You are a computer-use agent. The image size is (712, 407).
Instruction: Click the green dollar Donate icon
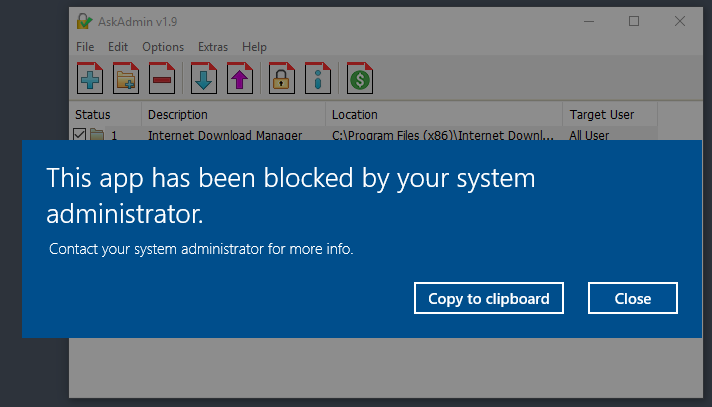(360, 78)
